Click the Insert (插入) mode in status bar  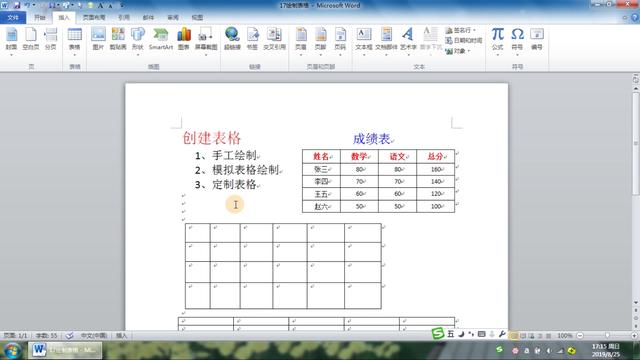pos(122,336)
